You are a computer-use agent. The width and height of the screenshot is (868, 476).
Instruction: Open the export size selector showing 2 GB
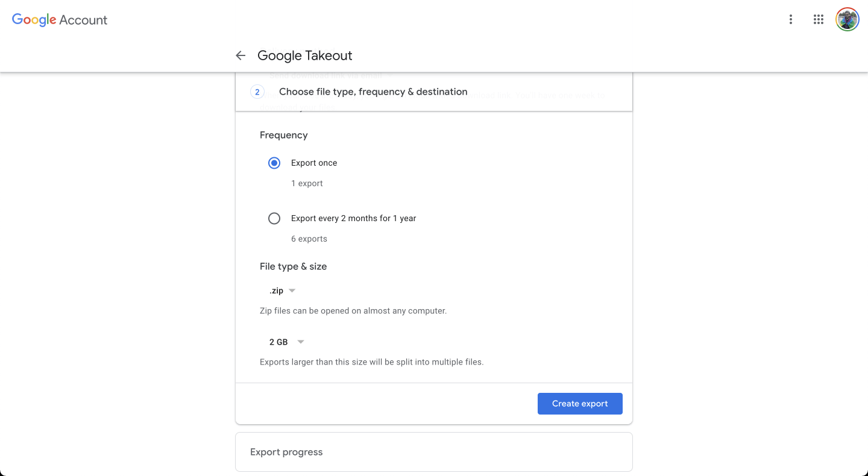285,342
